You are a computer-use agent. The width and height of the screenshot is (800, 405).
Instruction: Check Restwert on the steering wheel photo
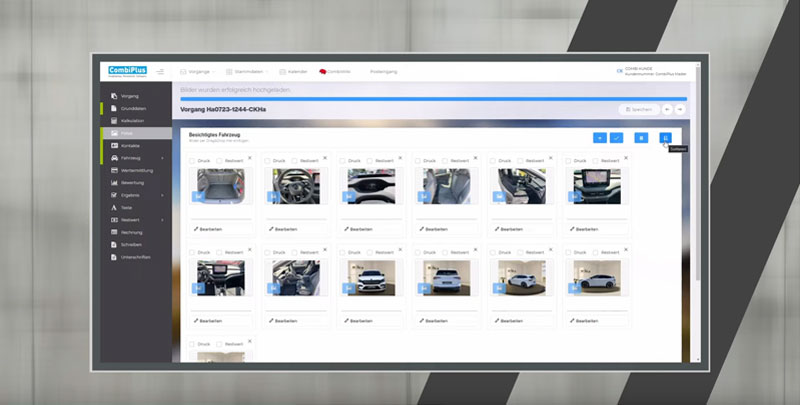point(294,161)
